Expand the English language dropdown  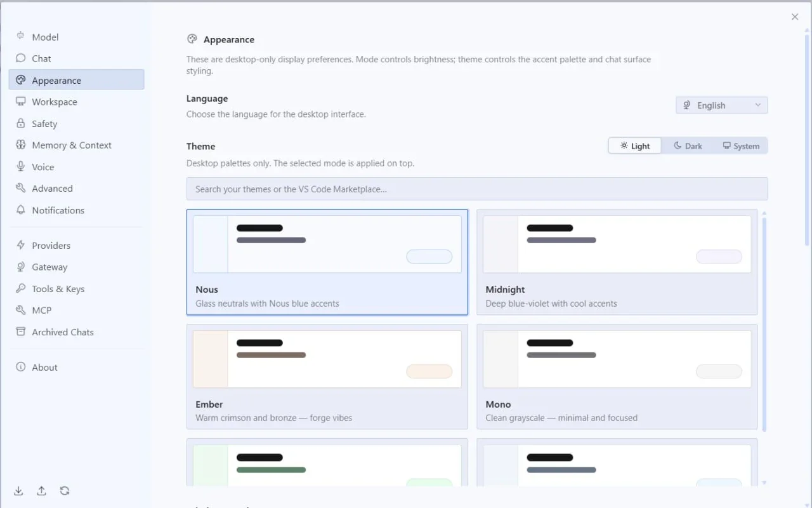722,105
